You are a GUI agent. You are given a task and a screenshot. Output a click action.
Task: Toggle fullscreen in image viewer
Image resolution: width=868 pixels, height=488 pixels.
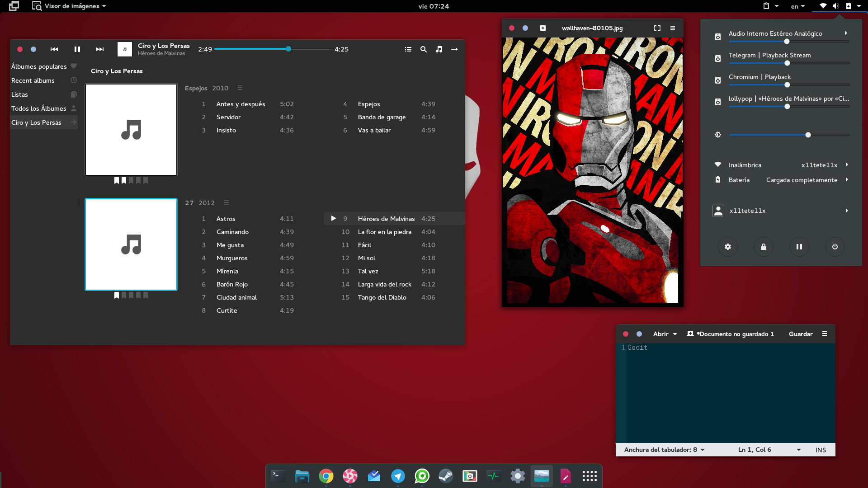(x=657, y=28)
